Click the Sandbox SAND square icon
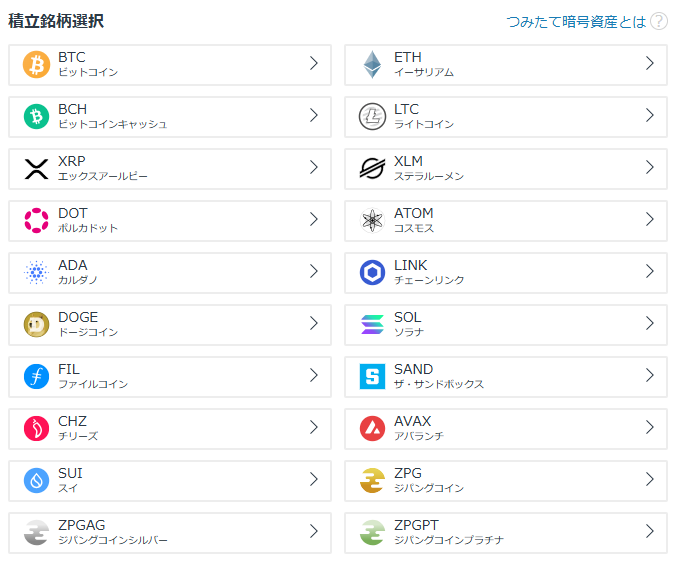This screenshot has height=563, width=674. 372,376
